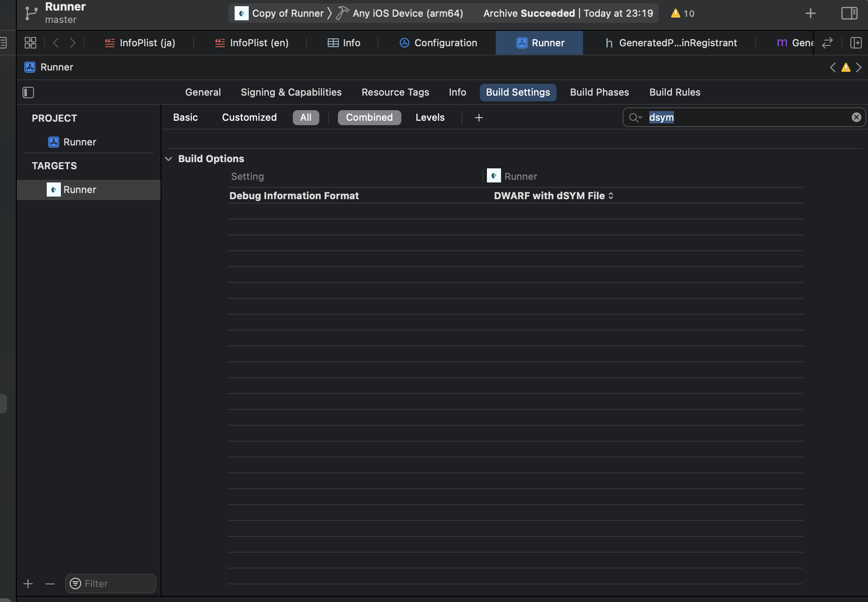Enable the Combined settings view

pos(369,117)
